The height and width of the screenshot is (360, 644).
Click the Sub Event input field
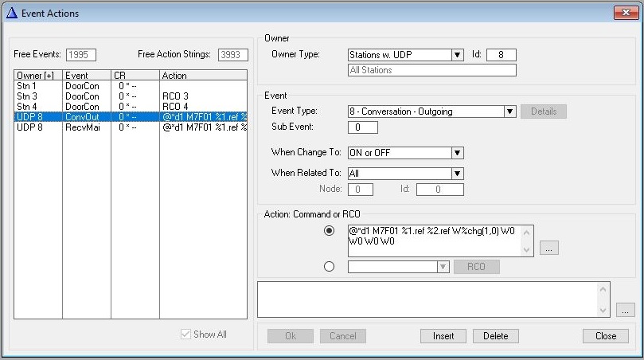(x=363, y=127)
